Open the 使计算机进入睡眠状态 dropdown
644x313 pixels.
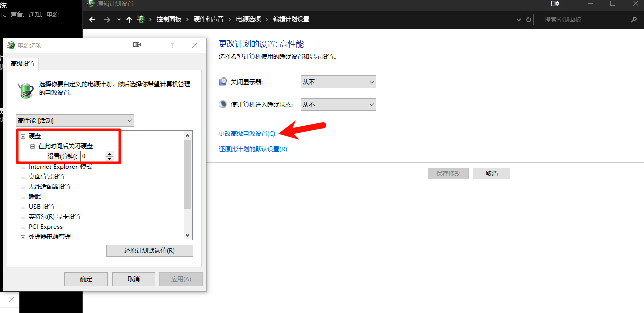[338, 104]
